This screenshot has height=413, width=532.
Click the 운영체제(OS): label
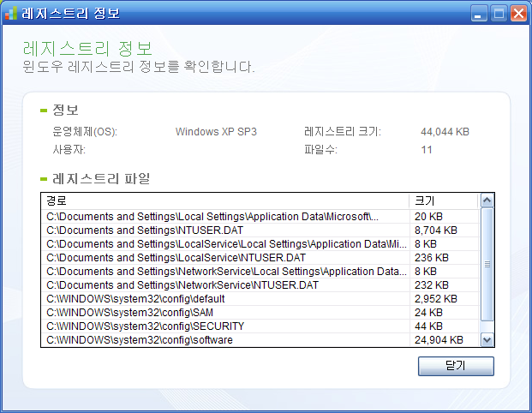click(85, 132)
